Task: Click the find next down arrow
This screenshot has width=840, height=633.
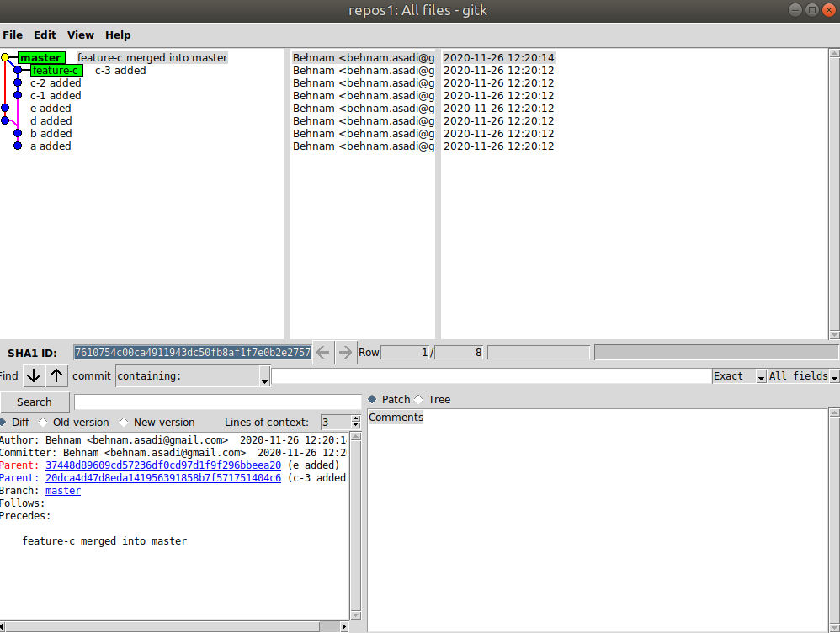Action: (x=33, y=376)
